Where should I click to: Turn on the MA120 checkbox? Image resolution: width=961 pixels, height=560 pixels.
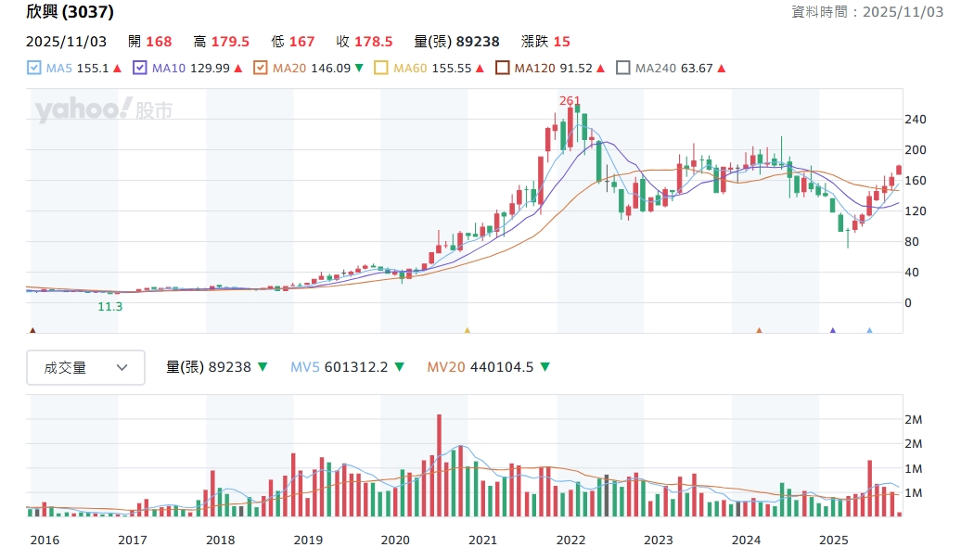(x=502, y=68)
